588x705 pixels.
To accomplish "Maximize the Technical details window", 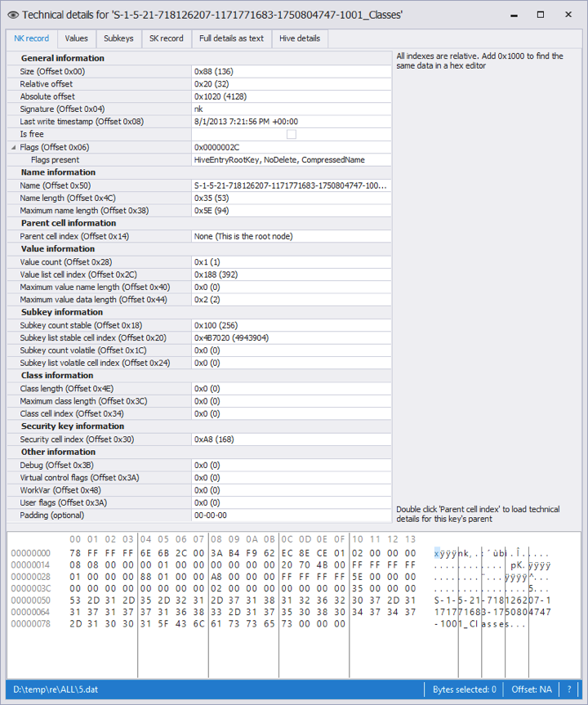I will 540,15.
